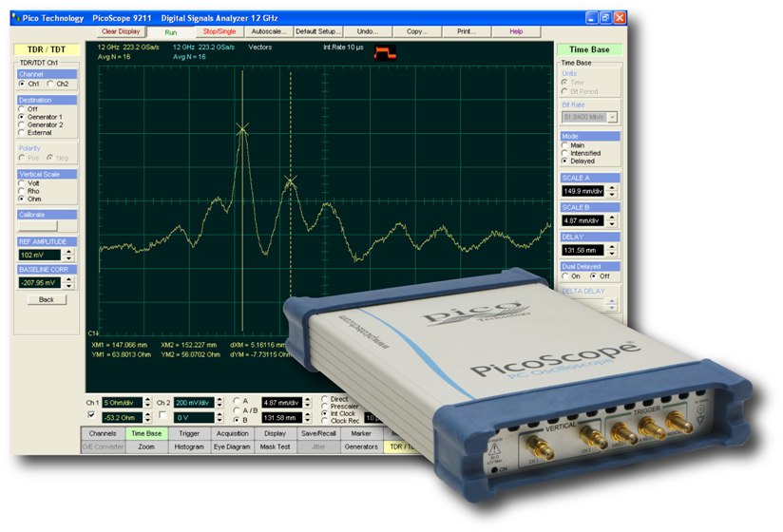Switch to the Eye Diagram tab
Viewport: 783px width, 532px height.
[x=232, y=446]
